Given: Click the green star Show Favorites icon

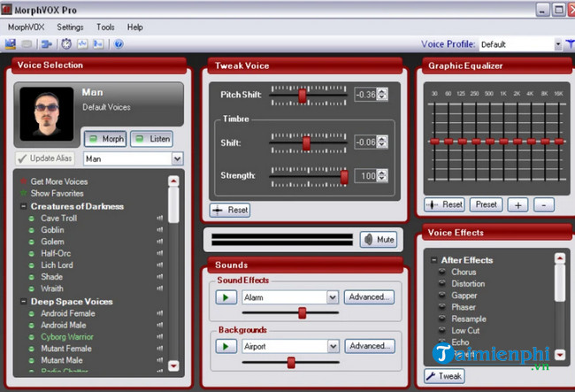Looking at the screenshot, I should [x=24, y=193].
